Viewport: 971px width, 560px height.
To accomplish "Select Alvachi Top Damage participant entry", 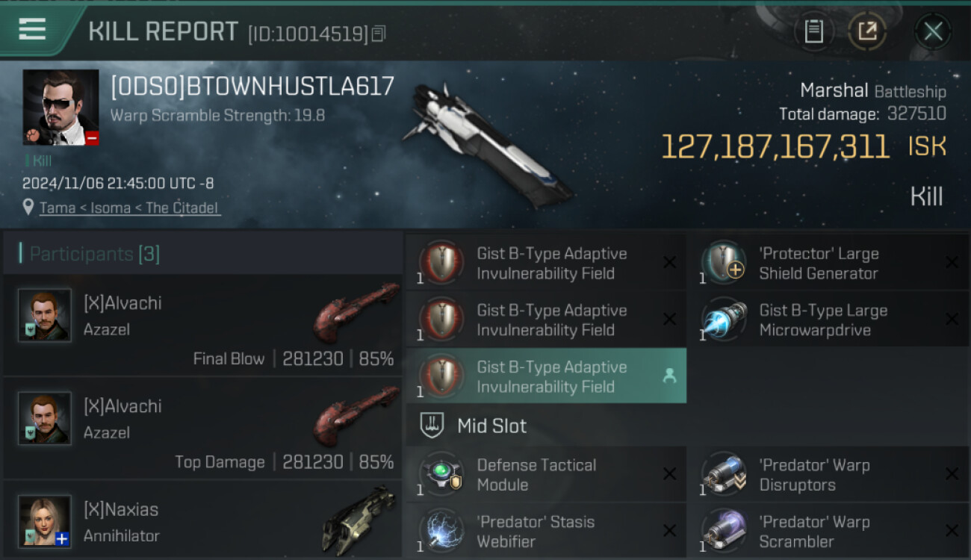I will tap(202, 428).
